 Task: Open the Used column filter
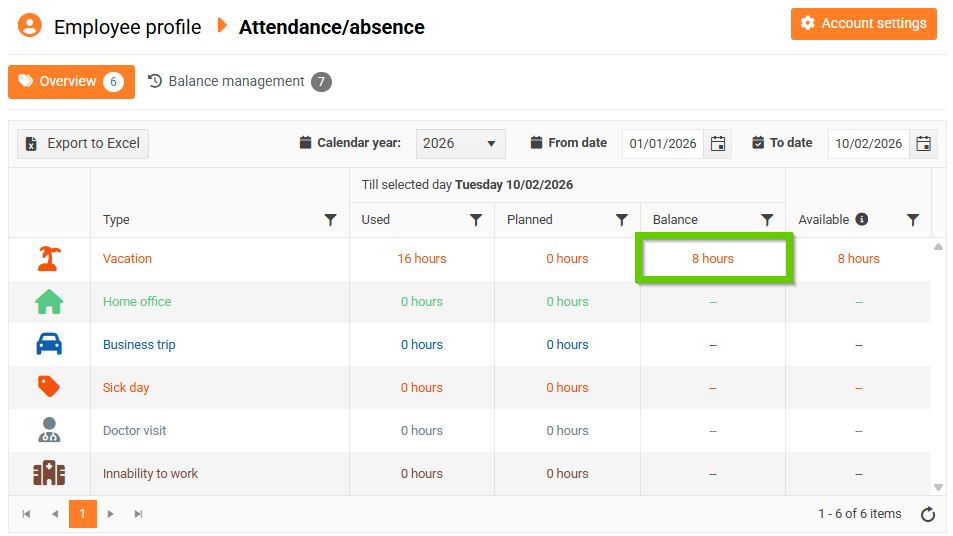point(476,220)
